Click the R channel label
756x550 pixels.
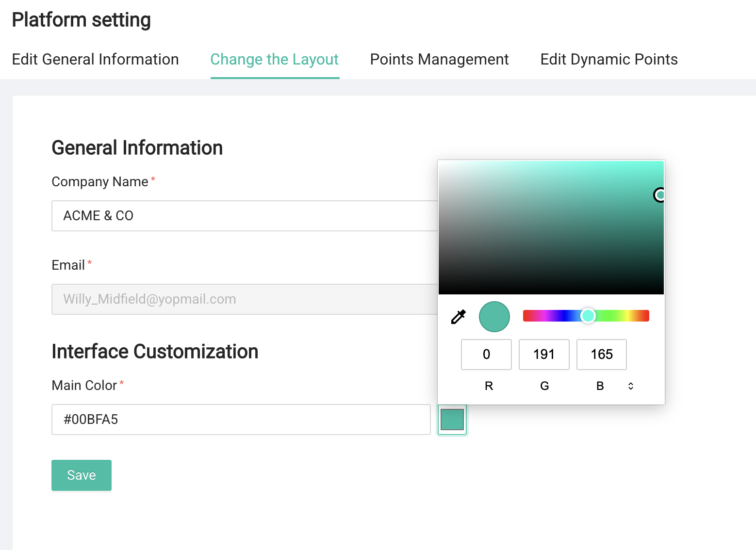489,386
